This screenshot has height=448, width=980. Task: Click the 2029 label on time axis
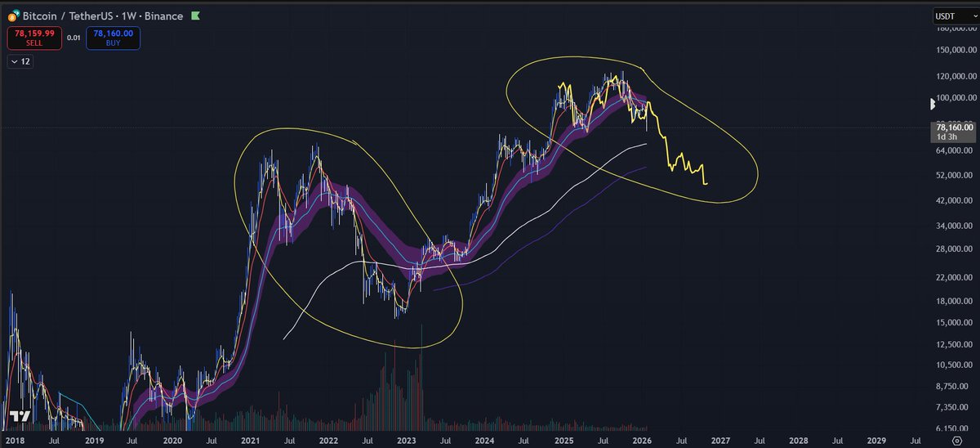[875, 440]
